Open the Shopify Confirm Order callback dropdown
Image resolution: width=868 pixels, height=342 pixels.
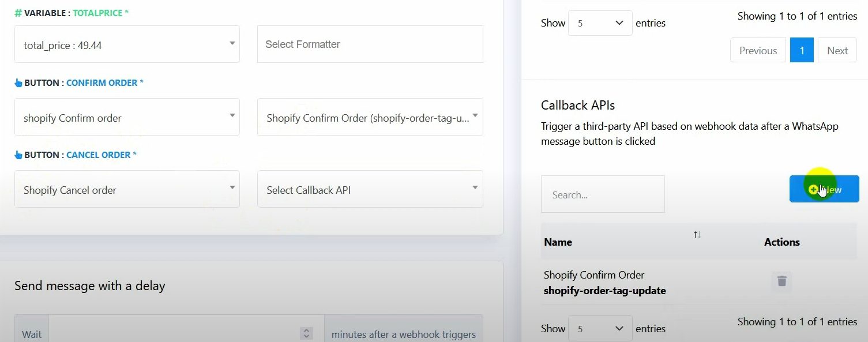pyautogui.click(x=370, y=117)
